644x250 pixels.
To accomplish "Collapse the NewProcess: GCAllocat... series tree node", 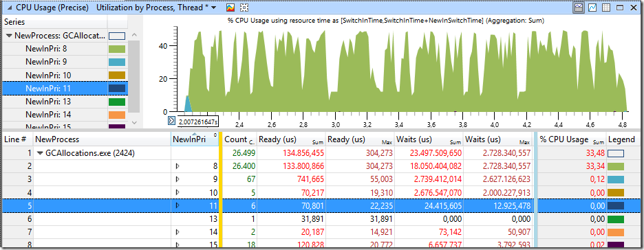I will click(9, 36).
